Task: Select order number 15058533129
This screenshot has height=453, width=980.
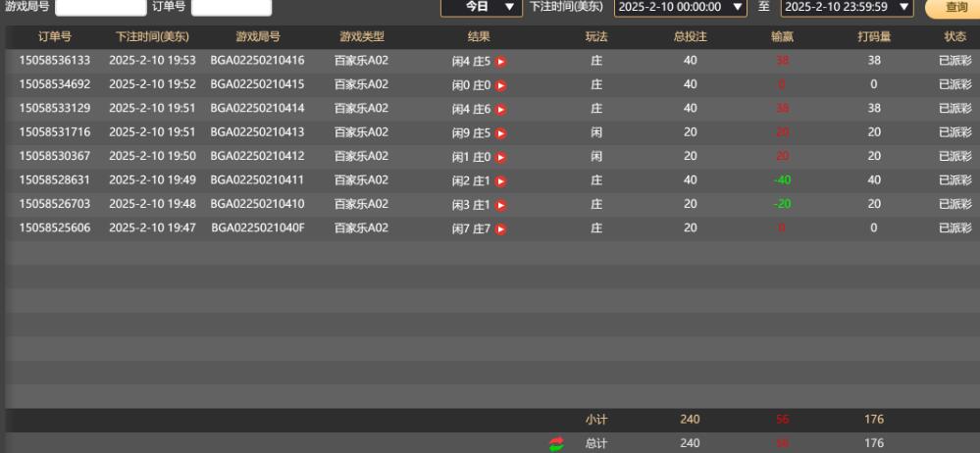Action: [54, 108]
